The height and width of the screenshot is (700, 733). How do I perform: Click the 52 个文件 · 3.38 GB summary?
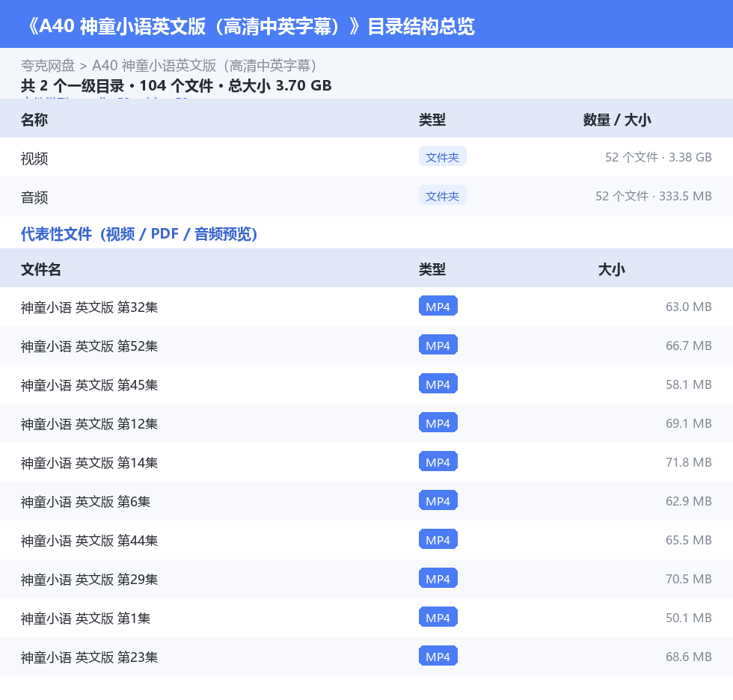click(658, 157)
